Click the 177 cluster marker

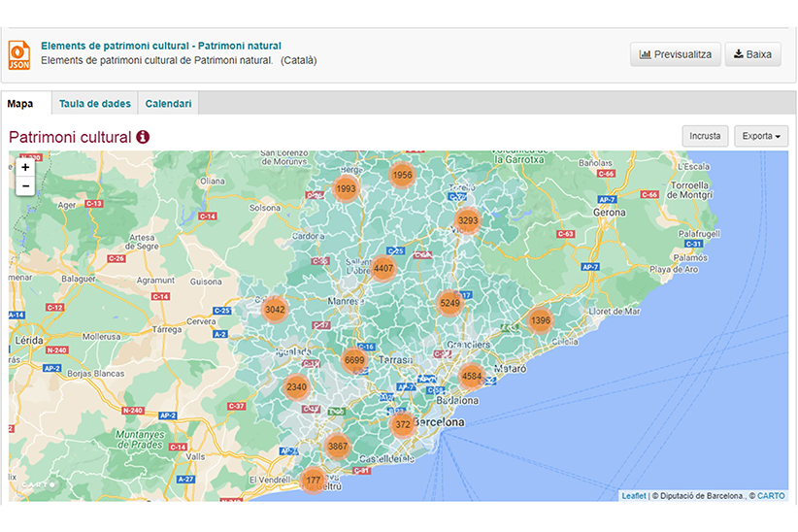[313, 481]
